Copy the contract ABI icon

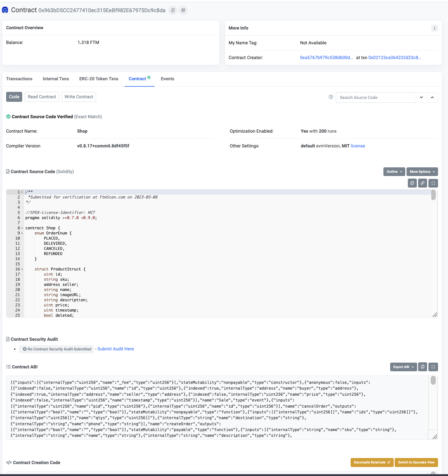pos(423,367)
